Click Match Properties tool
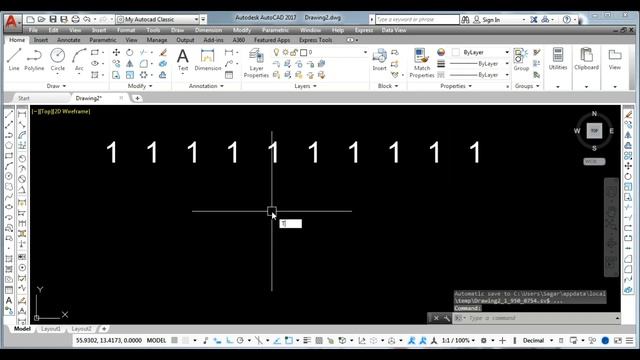Viewport: 640px width, 360px height. 422,62
